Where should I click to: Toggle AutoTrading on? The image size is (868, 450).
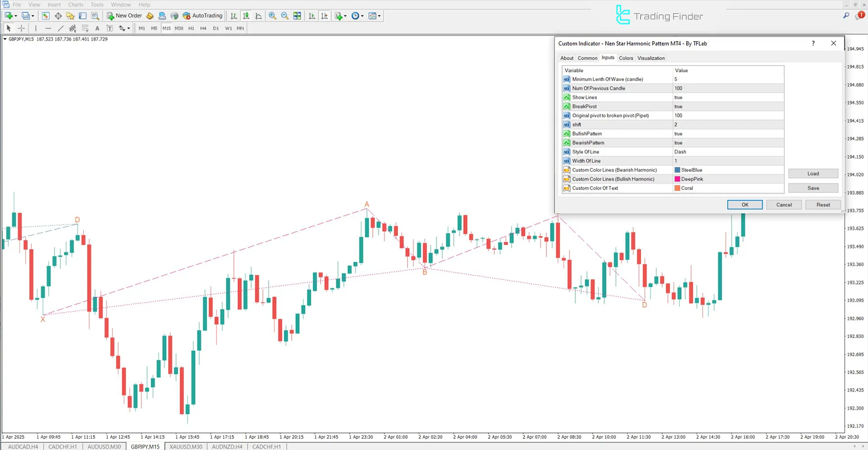[x=202, y=15]
